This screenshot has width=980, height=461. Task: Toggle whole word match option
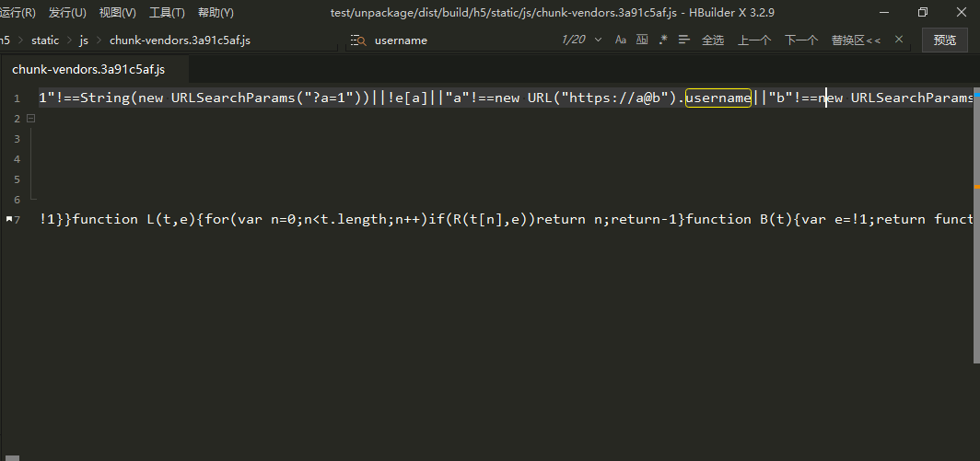click(642, 40)
